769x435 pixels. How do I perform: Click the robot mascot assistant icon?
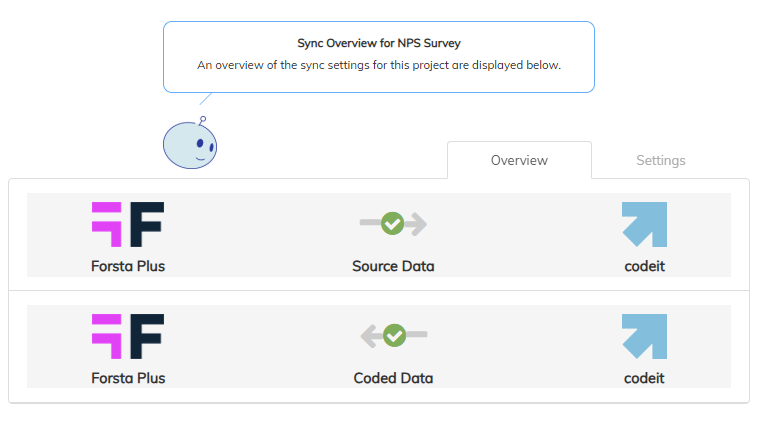tap(190, 145)
